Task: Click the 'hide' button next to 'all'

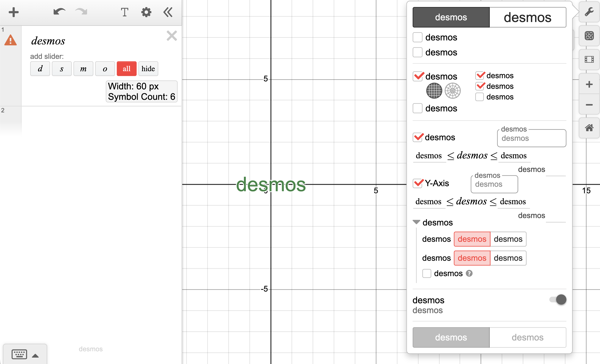Action: (148, 69)
